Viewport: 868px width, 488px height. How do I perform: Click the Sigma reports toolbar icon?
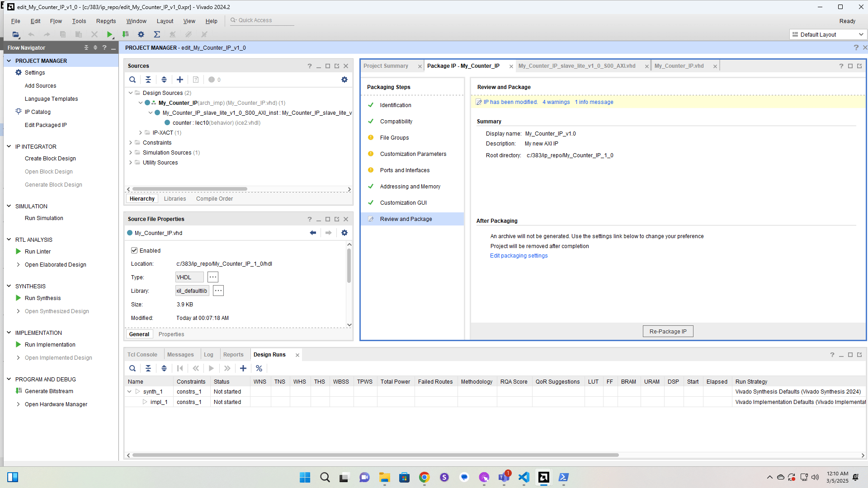click(x=157, y=34)
